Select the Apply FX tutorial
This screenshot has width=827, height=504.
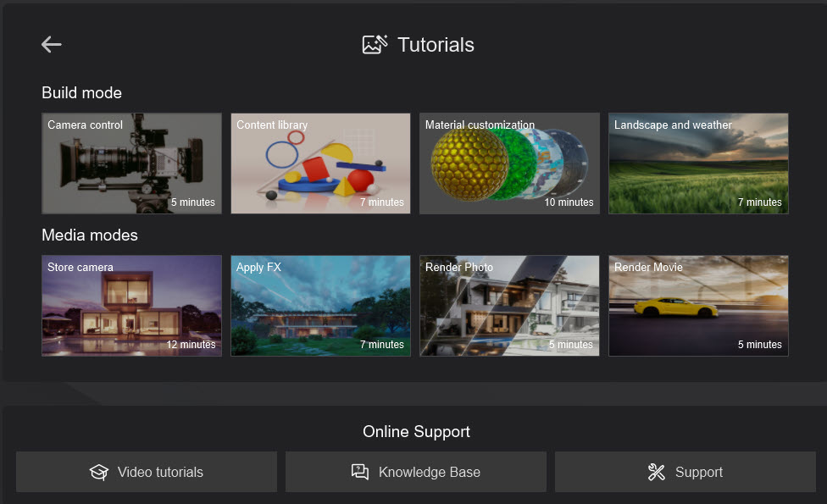320,306
